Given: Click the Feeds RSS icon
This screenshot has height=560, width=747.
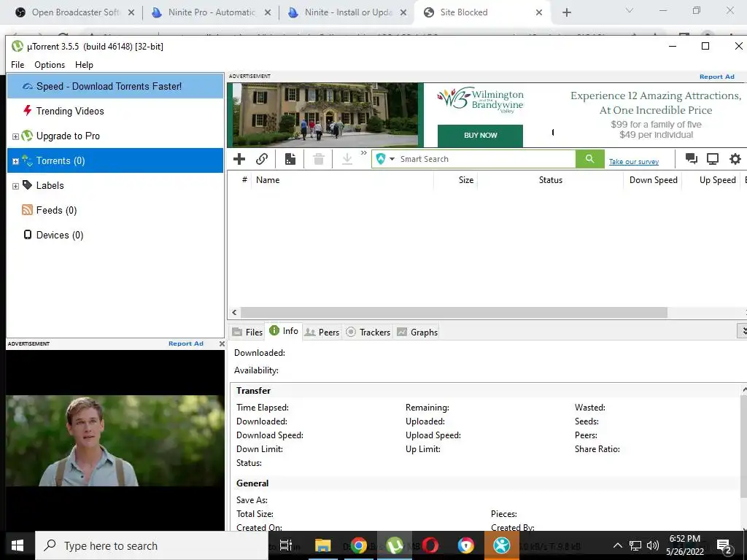Looking at the screenshot, I should (x=27, y=210).
